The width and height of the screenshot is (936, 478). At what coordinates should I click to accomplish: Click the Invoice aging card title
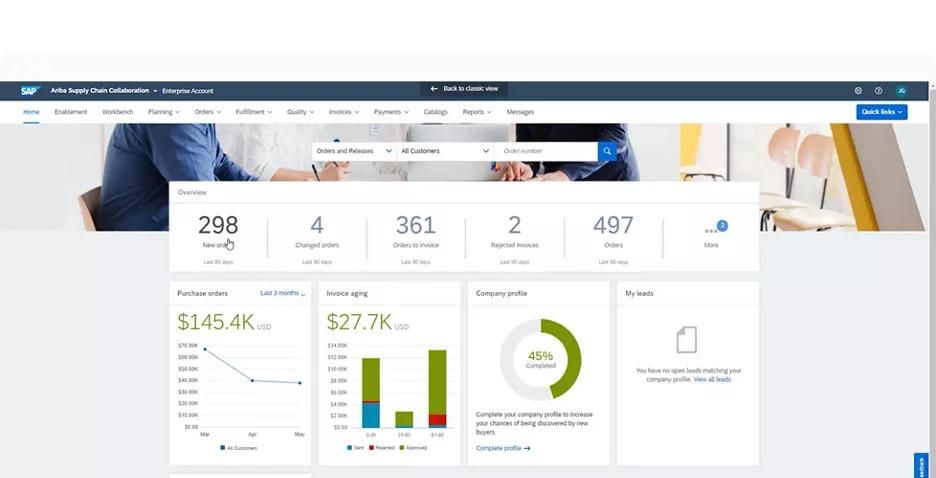click(x=347, y=294)
